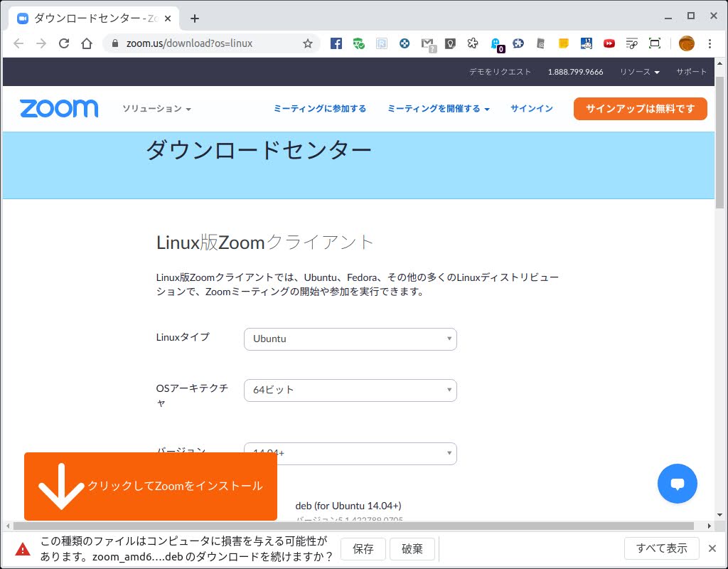Go to the browser home page
This screenshot has width=728, height=569.
click(x=87, y=43)
